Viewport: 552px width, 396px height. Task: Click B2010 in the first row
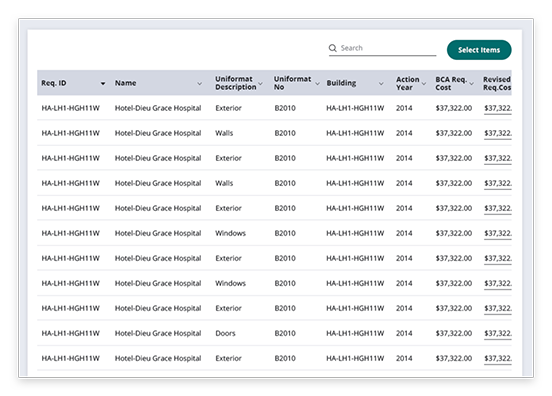click(x=285, y=108)
